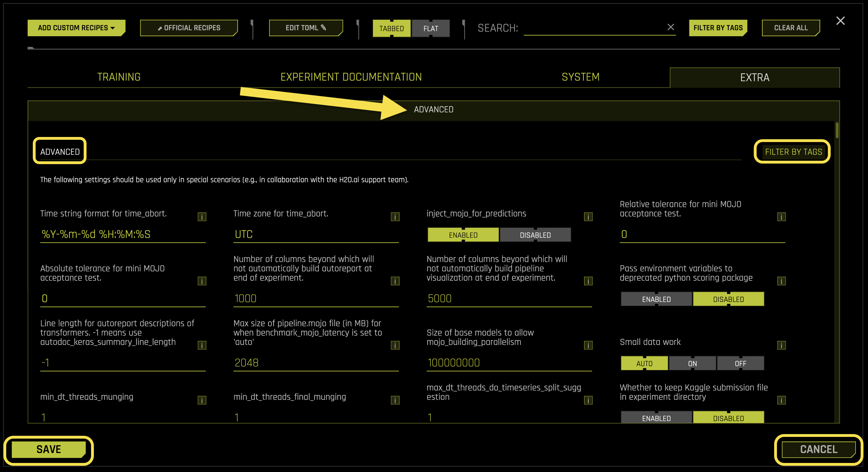Open the TRAINING tab

coord(119,77)
